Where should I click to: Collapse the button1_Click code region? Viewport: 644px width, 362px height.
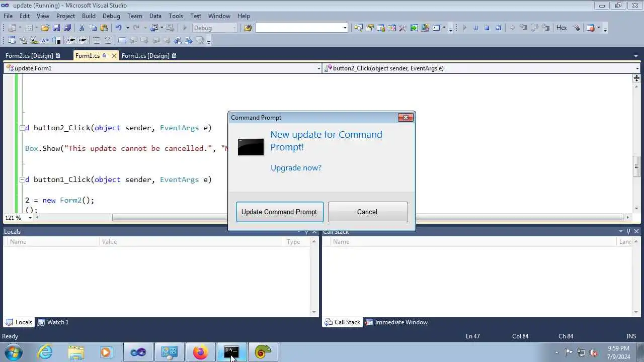(22, 179)
